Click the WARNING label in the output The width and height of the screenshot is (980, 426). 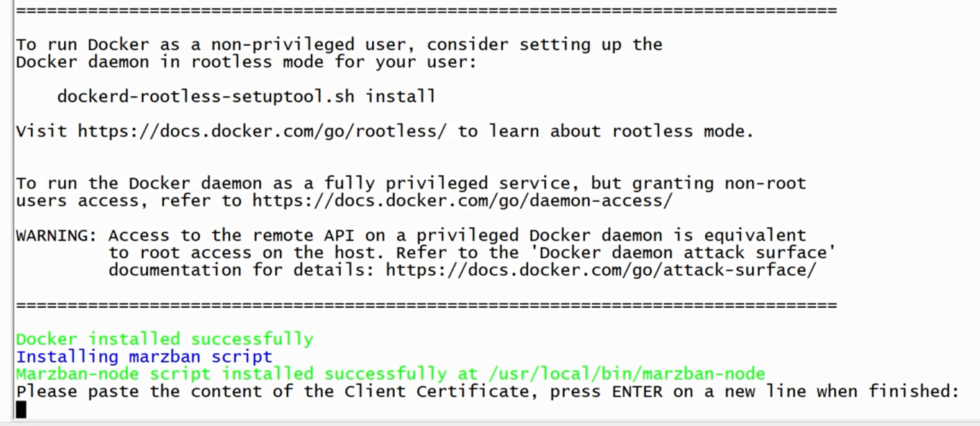[56, 235]
